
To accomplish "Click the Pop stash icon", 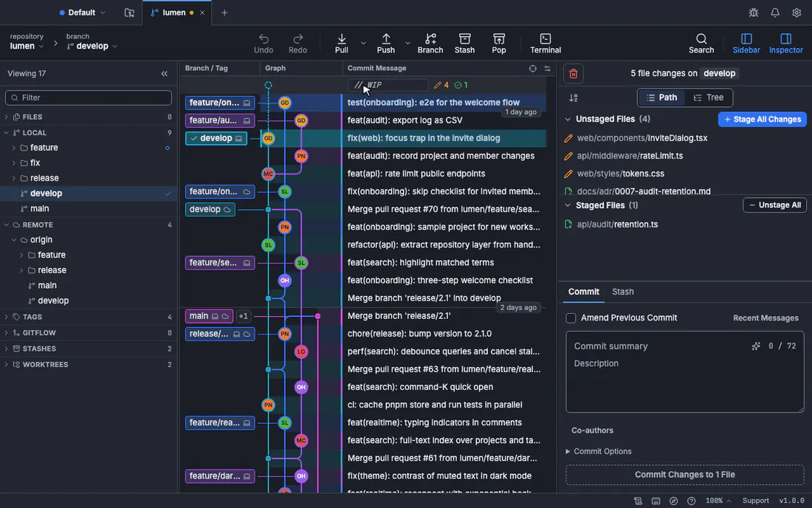I will (x=499, y=39).
